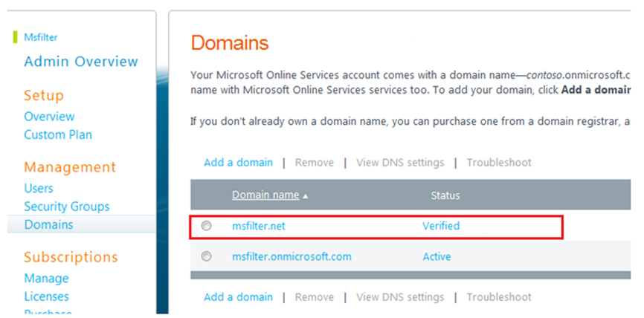Open Custom Plan under Setup
Screen dimensions: 644x318
(58, 134)
